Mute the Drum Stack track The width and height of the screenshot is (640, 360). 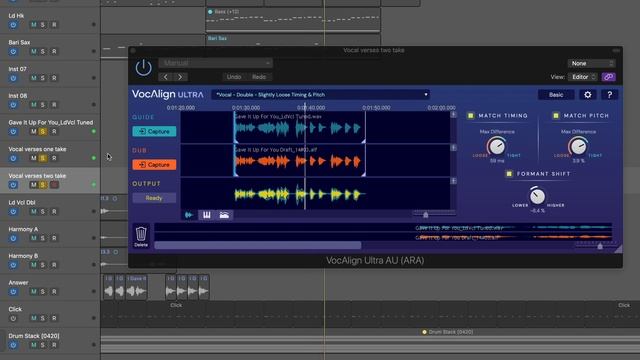pyautogui.click(x=33, y=345)
